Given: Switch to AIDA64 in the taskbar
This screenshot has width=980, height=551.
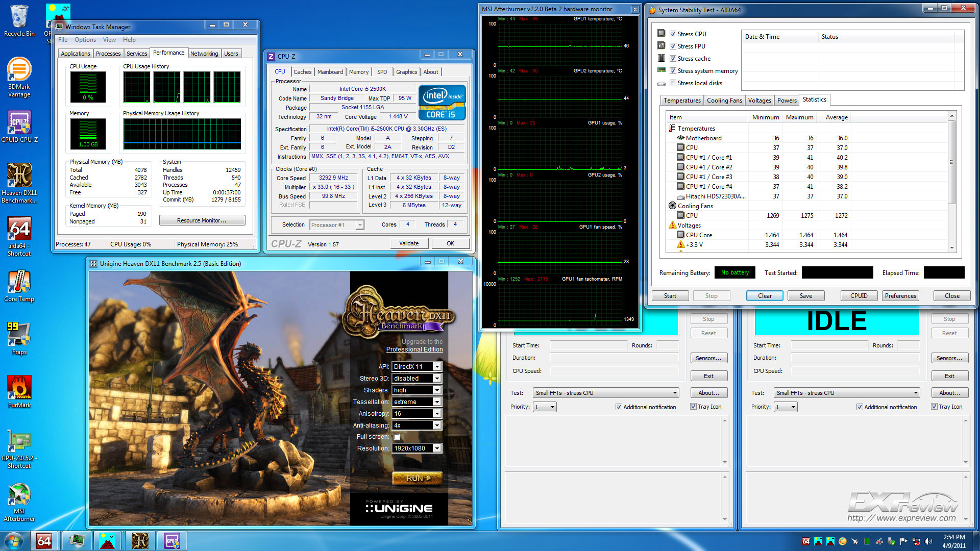Looking at the screenshot, I should pos(44,541).
